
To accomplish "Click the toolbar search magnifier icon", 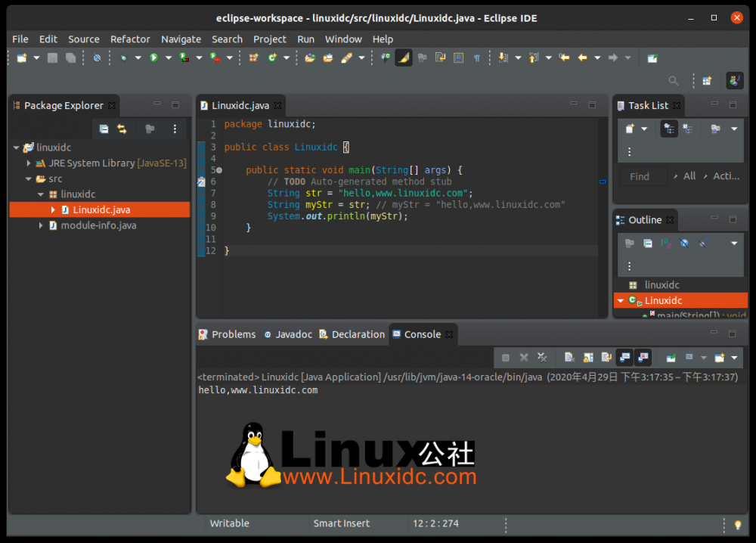I will 673,81.
